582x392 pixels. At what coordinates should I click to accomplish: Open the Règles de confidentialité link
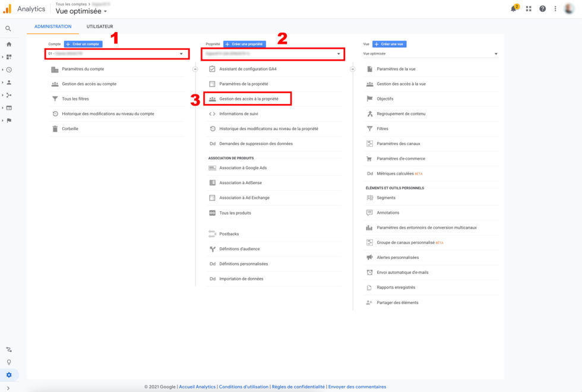[298, 387]
